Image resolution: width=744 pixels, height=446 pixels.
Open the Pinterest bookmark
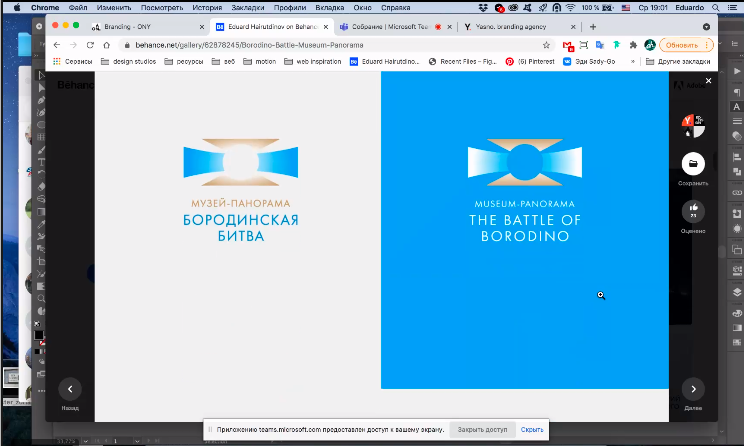pyautogui.click(x=530, y=61)
